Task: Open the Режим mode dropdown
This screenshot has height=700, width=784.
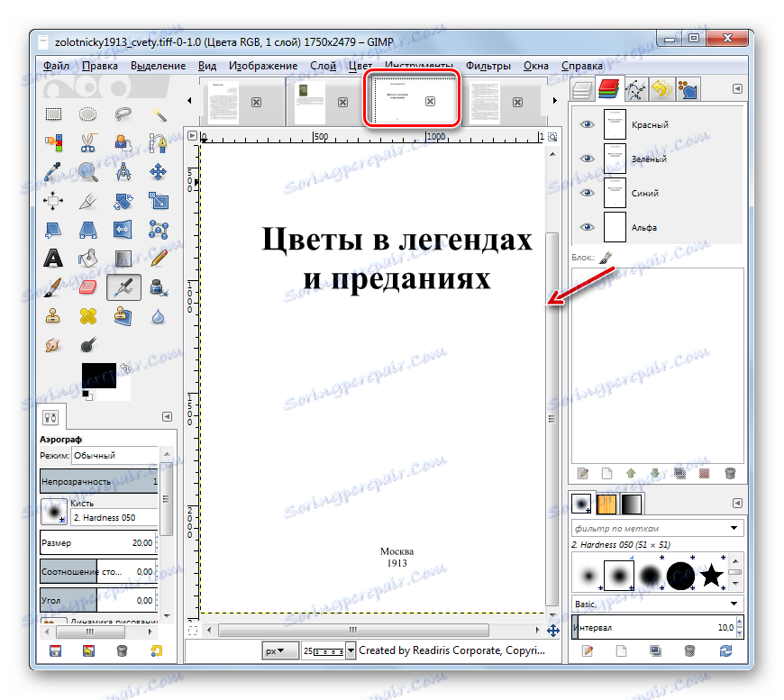Action: coord(115,456)
